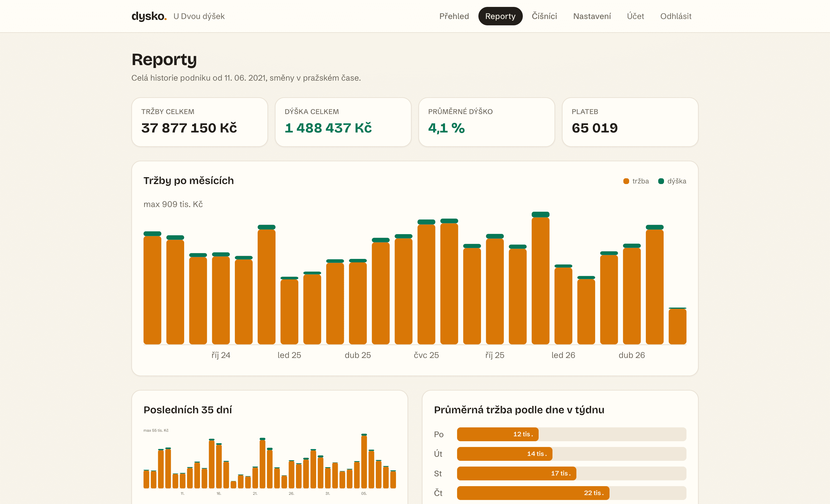Click the led 26 axis label
The width and height of the screenshot is (830, 504).
(x=563, y=355)
